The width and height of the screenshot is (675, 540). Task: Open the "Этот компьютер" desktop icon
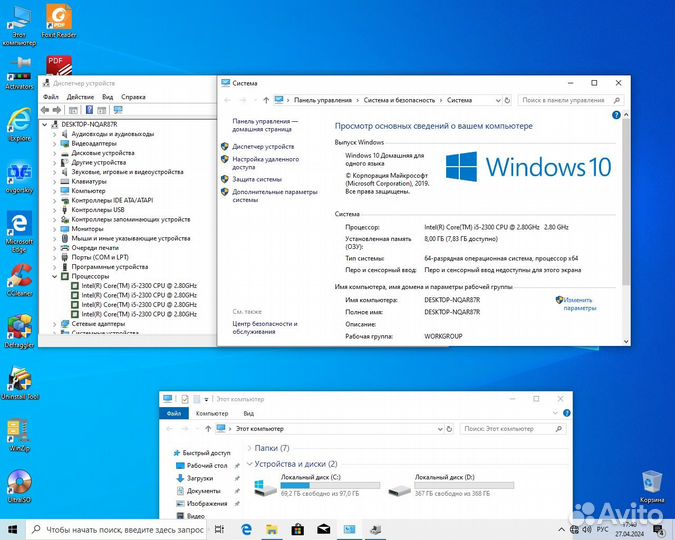pos(19,25)
